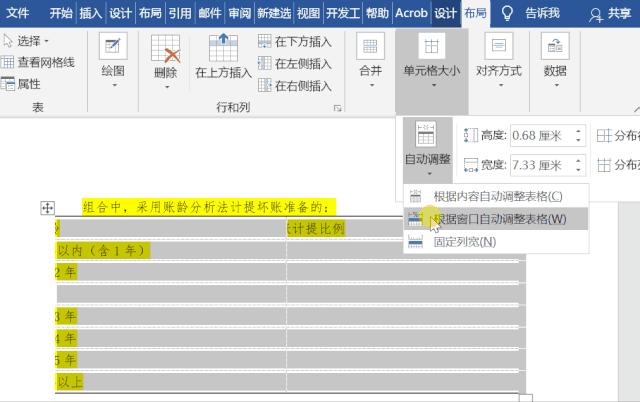Select 根据内容自动调整表格(C)

(496, 196)
